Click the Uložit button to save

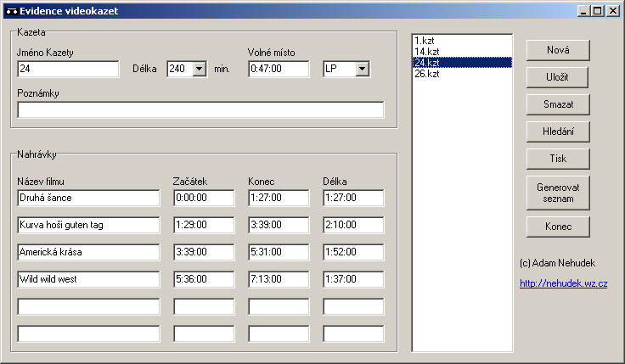click(x=558, y=77)
